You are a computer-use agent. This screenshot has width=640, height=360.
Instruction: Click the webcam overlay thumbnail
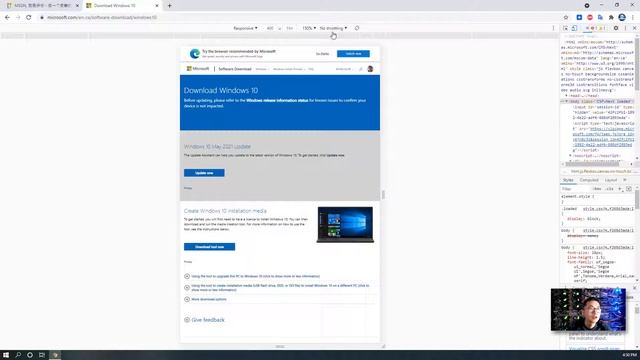pyautogui.click(x=588, y=309)
